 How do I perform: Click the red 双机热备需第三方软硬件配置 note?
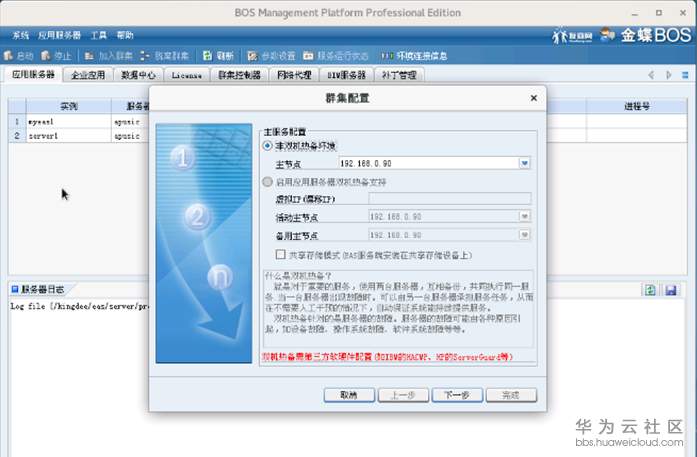pyautogui.click(x=387, y=357)
